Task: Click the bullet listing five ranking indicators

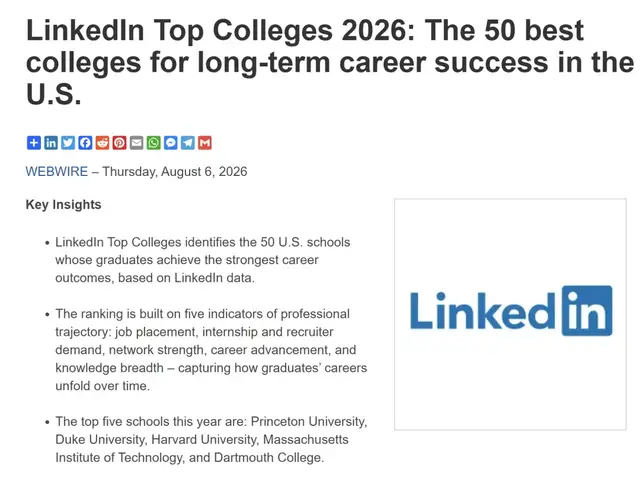Action: pyautogui.click(x=211, y=350)
